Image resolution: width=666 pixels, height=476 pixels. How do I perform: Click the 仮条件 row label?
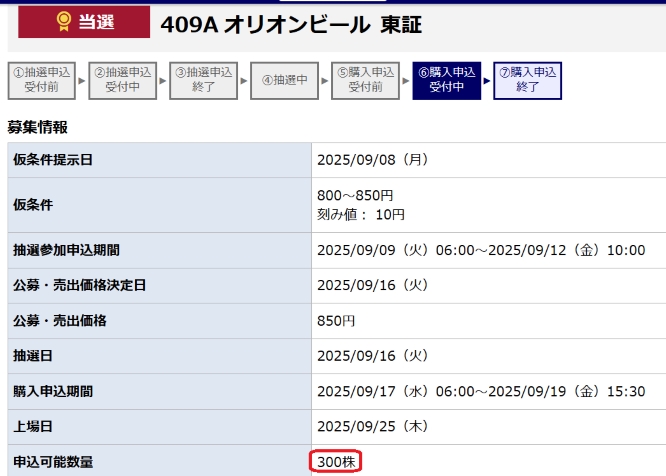click(x=33, y=205)
